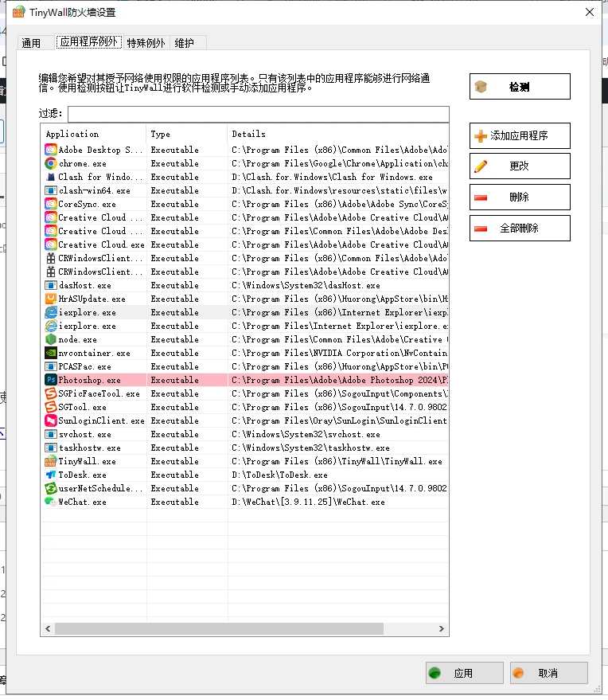The height and width of the screenshot is (700, 608).
Task: Click C:\Windows\System32\dasHost.exe details
Action: [x=306, y=285]
